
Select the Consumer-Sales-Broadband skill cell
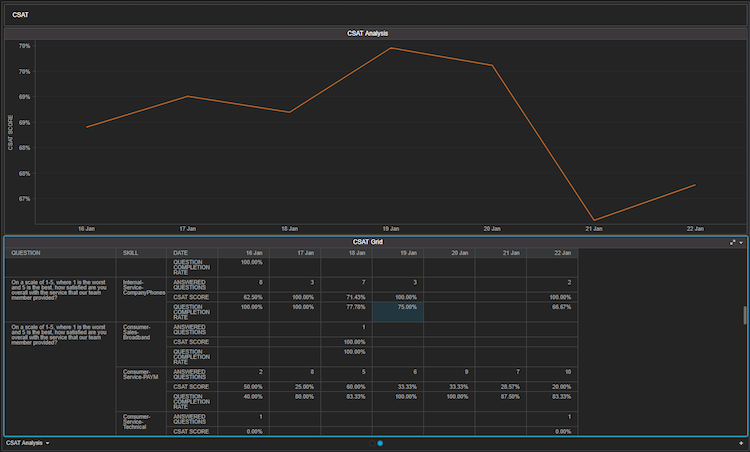(141, 344)
